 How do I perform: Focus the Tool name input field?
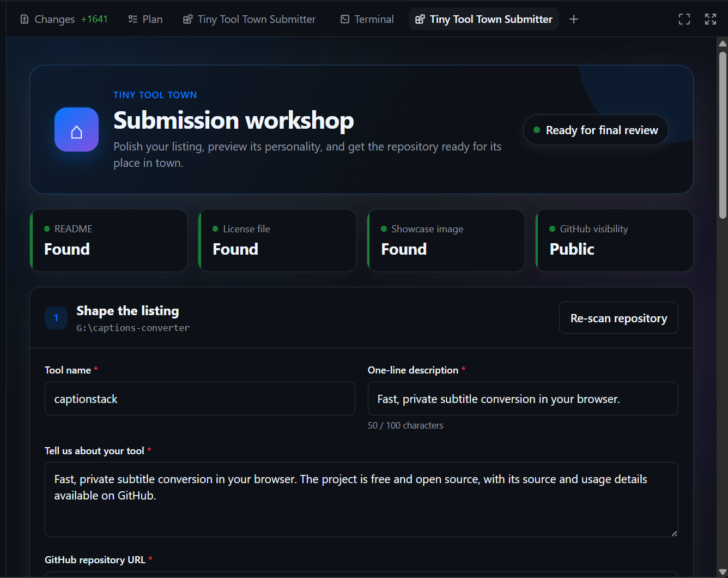pyautogui.click(x=200, y=399)
